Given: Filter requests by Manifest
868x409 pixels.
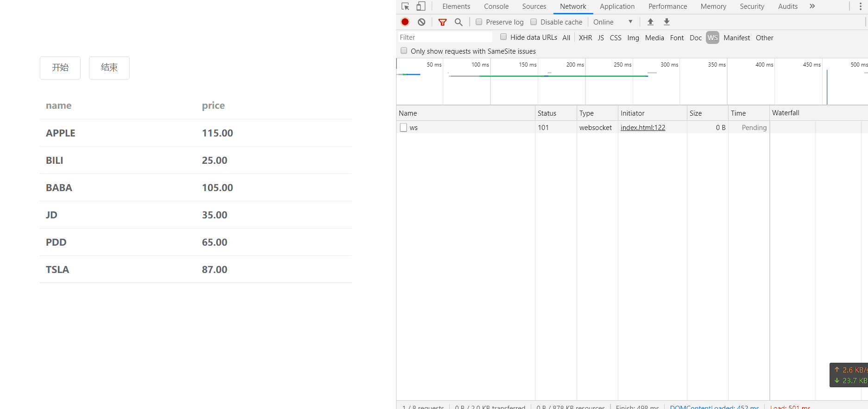Looking at the screenshot, I should coord(736,38).
